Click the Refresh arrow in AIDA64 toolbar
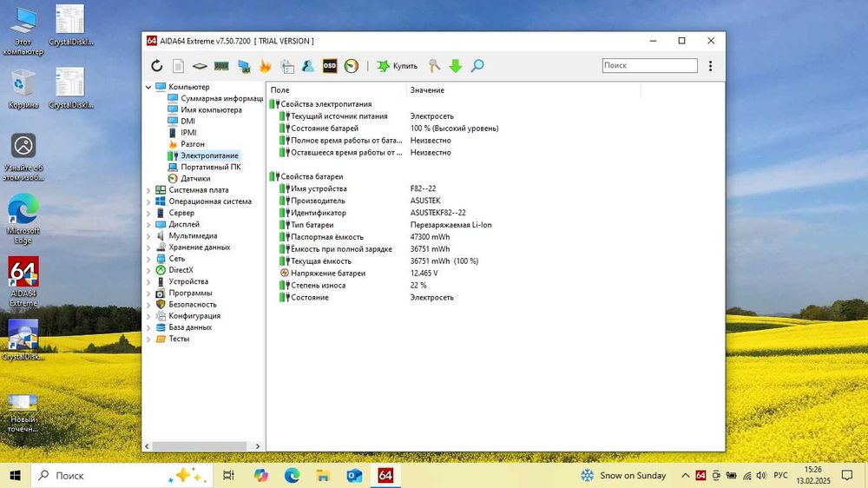 coord(157,66)
